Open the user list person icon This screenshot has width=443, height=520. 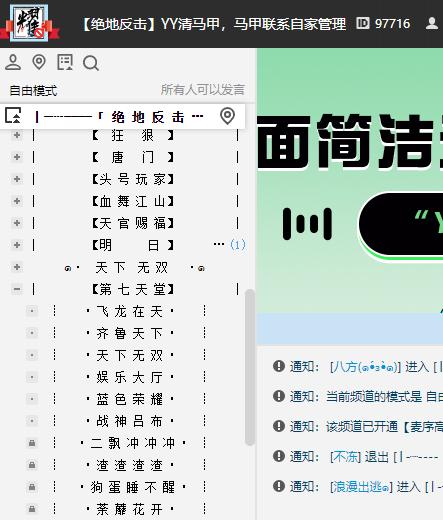coord(13,62)
